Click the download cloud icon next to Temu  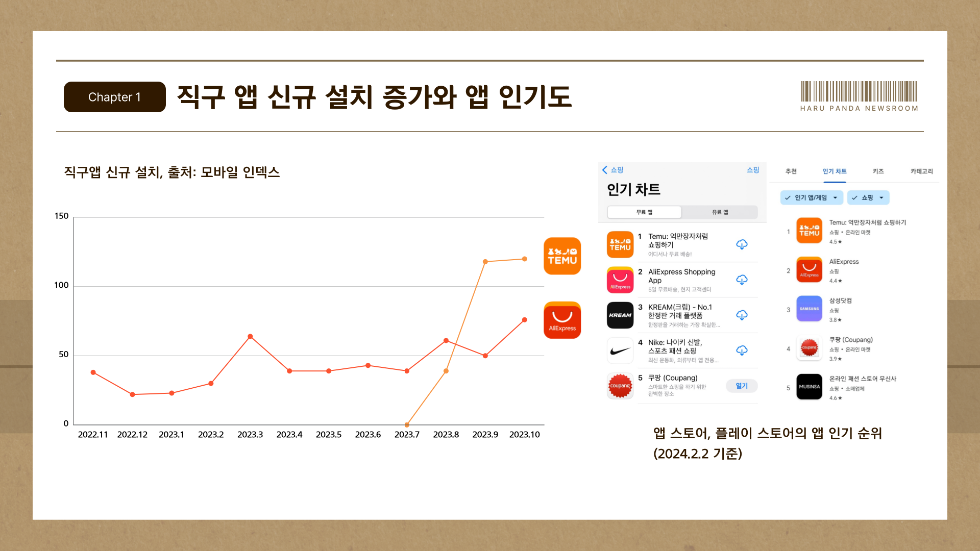742,244
